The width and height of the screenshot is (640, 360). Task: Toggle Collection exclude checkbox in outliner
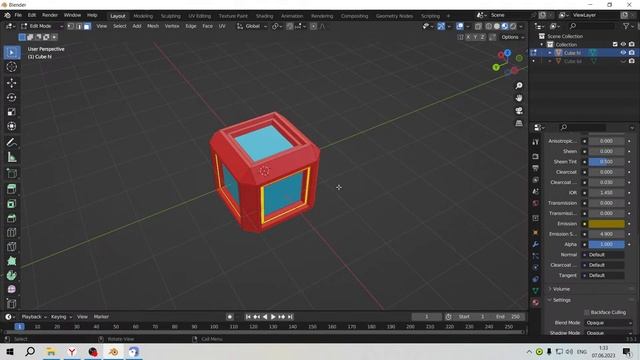pyautogui.click(x=615, y=44)
